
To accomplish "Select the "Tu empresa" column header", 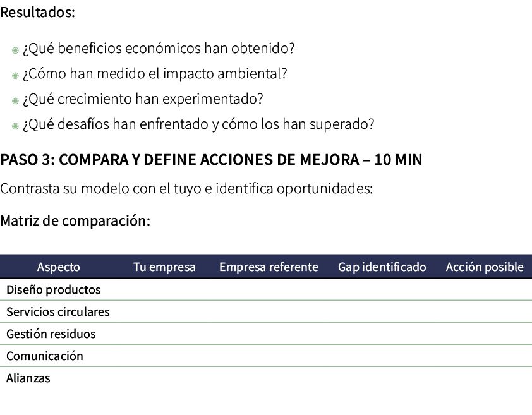I will 164,267.
